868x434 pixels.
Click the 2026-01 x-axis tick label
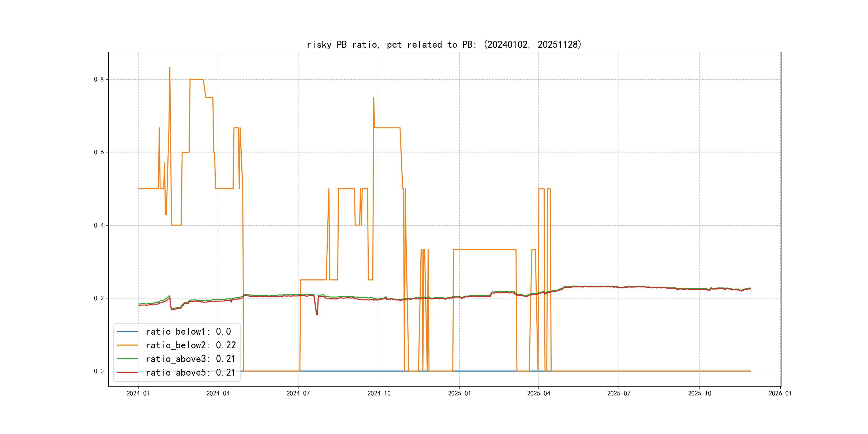click(780, 393)
